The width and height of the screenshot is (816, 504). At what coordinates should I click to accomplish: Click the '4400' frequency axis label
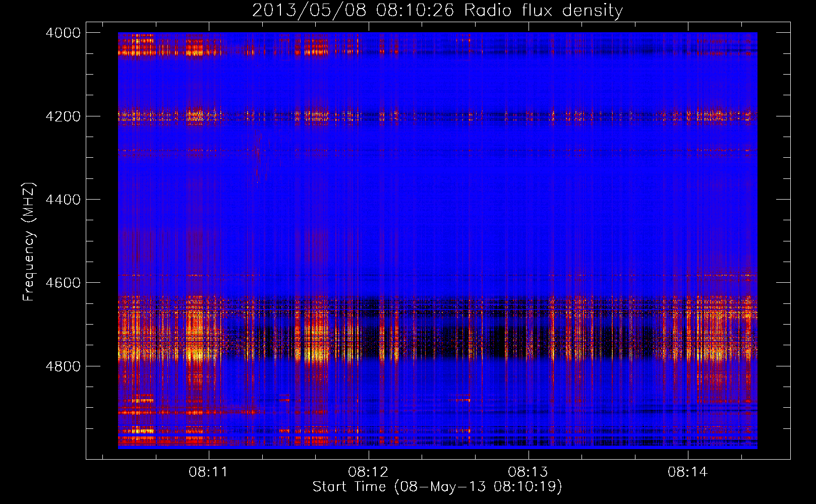63,200
